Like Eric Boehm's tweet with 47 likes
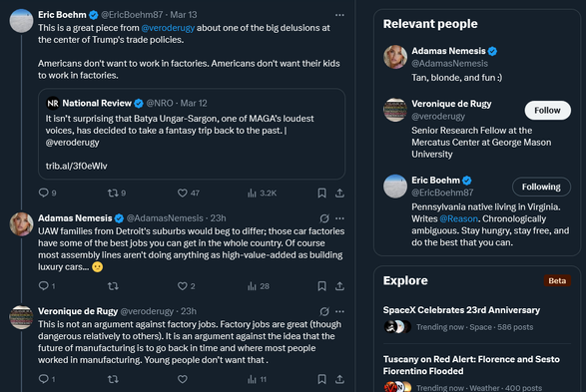Viewport: 586px width, 392px height. click(183, 194)
